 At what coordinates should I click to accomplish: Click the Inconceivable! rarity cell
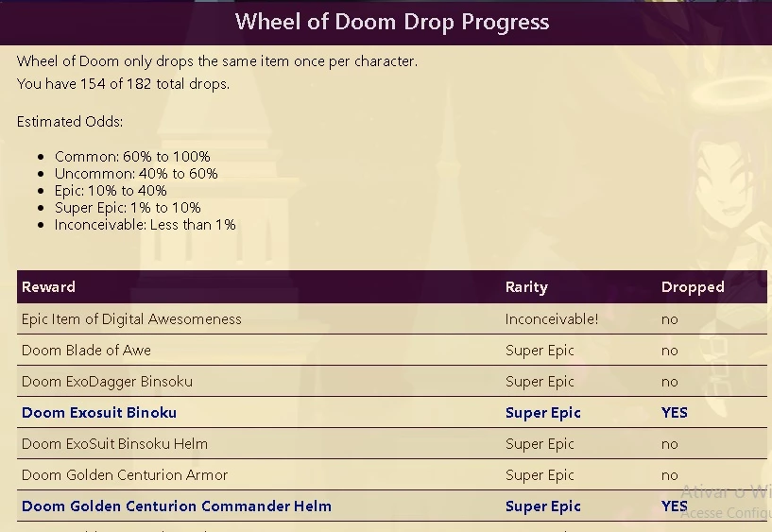[x=552, y=318]
